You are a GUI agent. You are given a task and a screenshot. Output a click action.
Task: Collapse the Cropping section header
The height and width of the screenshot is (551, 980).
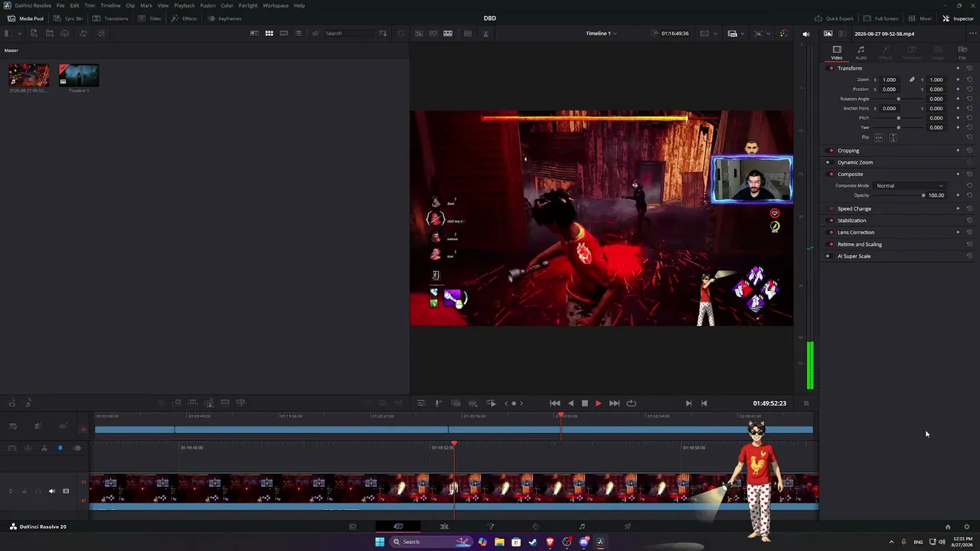tap(848, 151)
